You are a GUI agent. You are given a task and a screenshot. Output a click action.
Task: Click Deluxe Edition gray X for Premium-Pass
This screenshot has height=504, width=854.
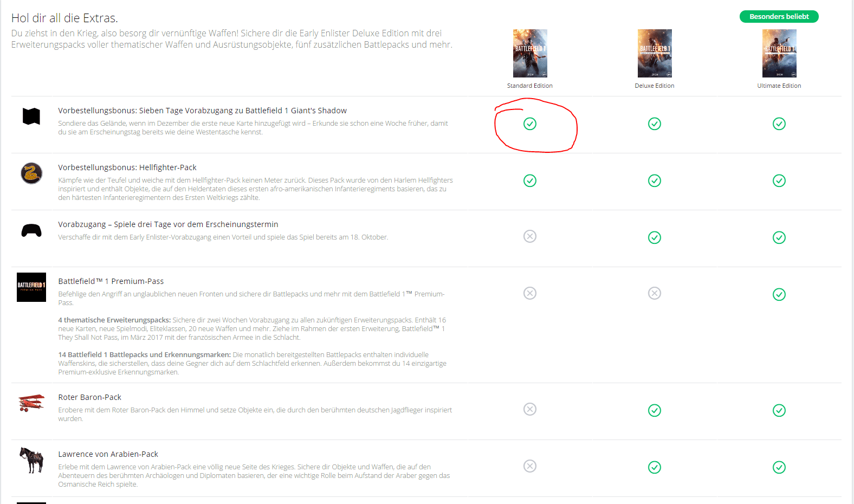click(x=655, y=293)
